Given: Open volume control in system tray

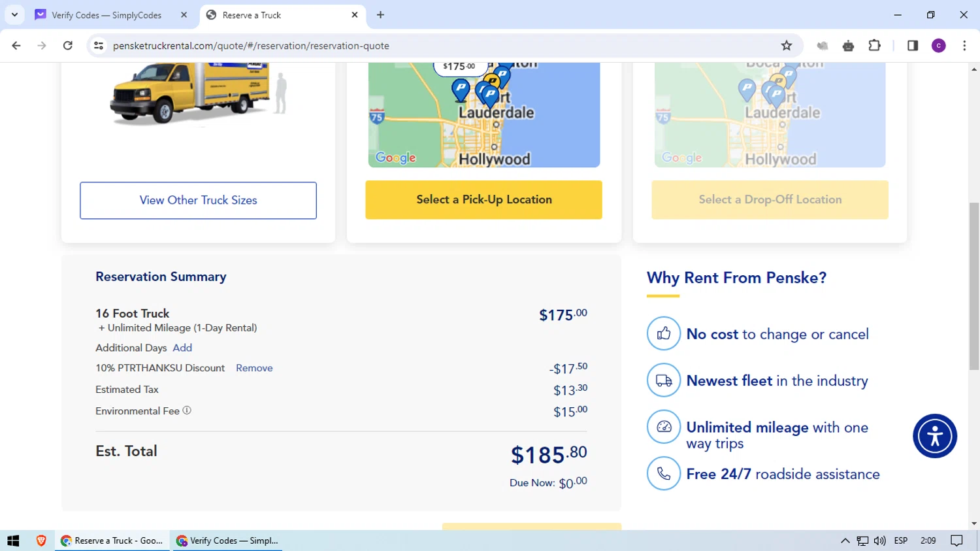Looking at the screenshot, I should pos(880,541).
